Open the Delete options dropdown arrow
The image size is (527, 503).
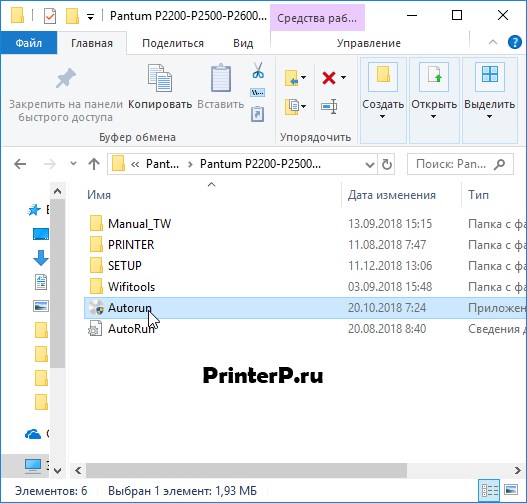[343, 78]
